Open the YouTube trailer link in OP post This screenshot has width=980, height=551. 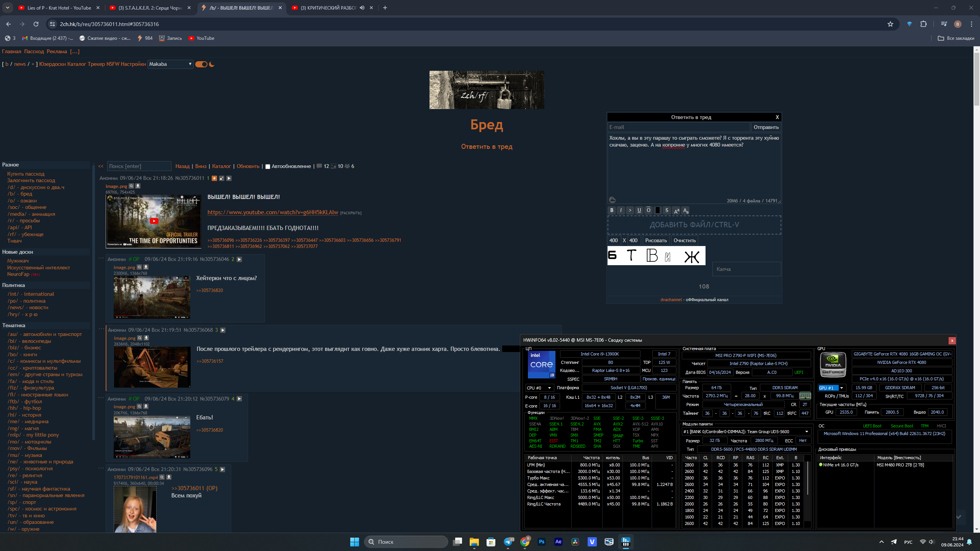[273, 212]
